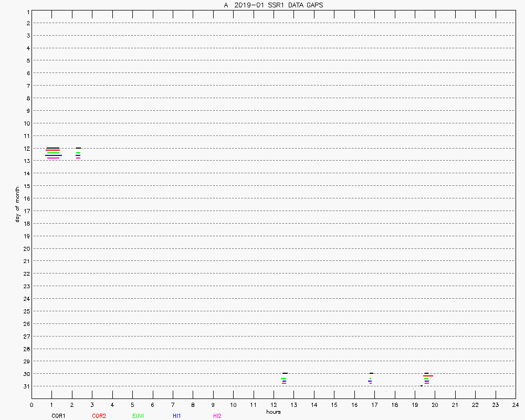This screenshot has width=525, height=420.
Task: Select the green EUVI legend label
Action: [x=138, y=416]
